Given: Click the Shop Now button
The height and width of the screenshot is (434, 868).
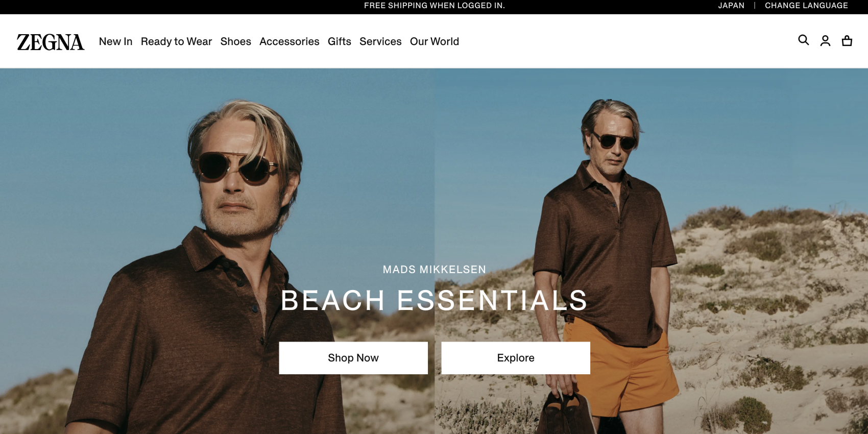Looking at the screenshot, I should (x=353, y=358).
